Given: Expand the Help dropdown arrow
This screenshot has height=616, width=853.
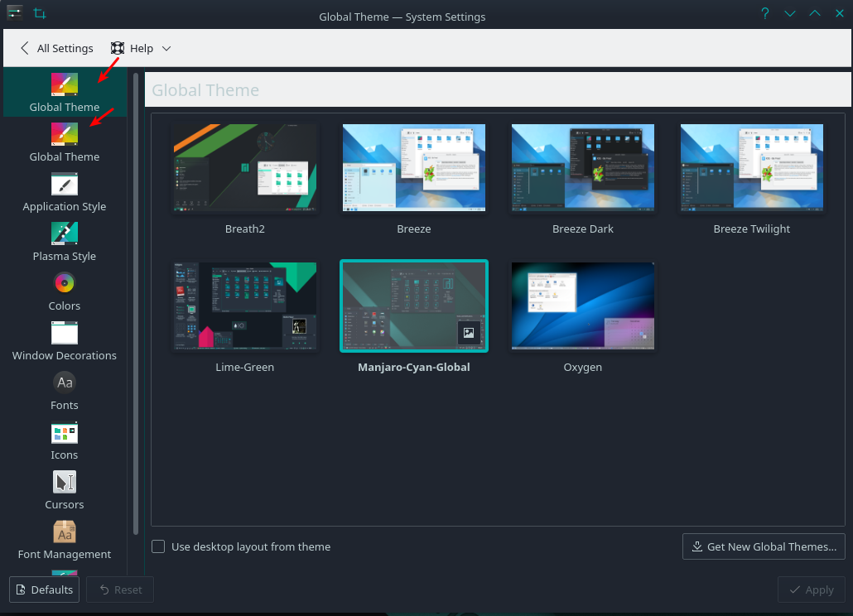Looking at the screenshot, I should (166, 48).
